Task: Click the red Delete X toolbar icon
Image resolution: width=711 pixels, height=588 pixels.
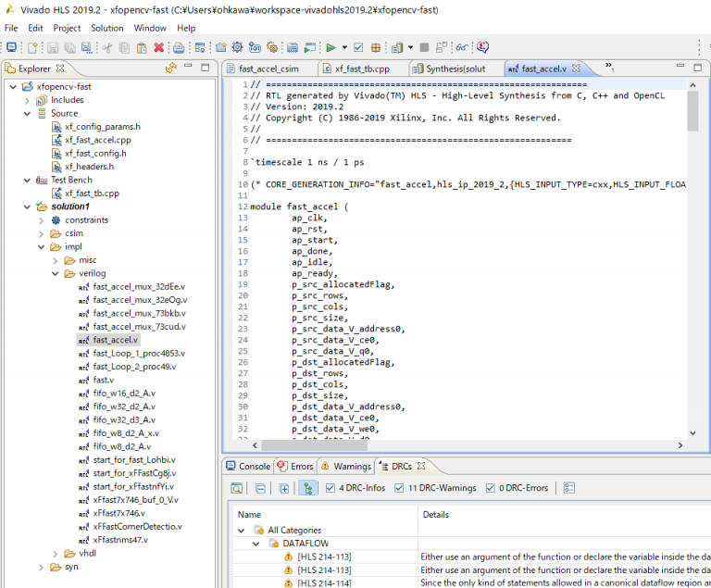Action: (158, 47)
